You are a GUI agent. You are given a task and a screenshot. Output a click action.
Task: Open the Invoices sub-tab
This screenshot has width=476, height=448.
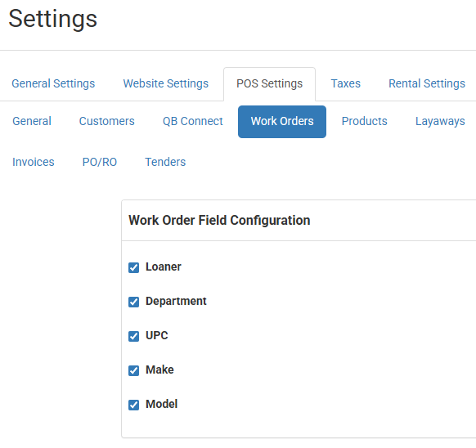[x=34, y=162]
